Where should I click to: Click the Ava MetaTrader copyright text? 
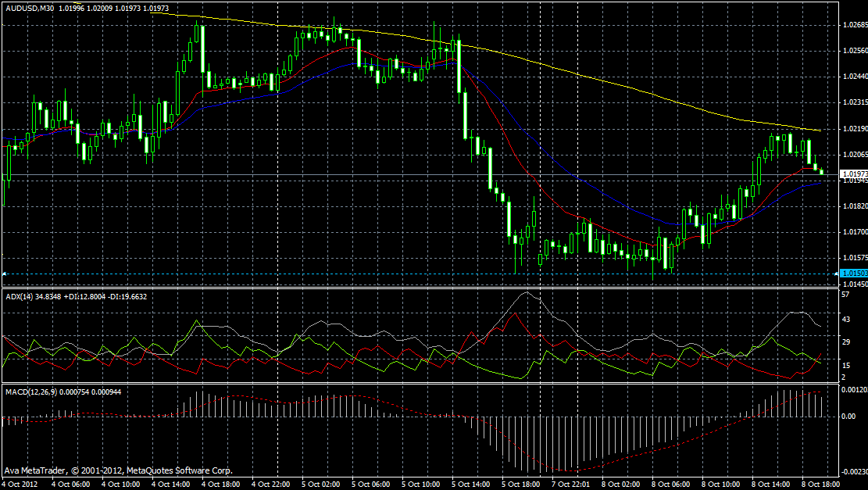[x=117, y=471]
